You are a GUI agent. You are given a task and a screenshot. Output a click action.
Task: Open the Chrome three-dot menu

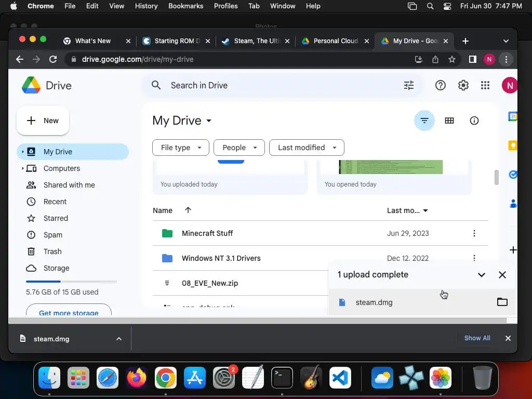506,59
